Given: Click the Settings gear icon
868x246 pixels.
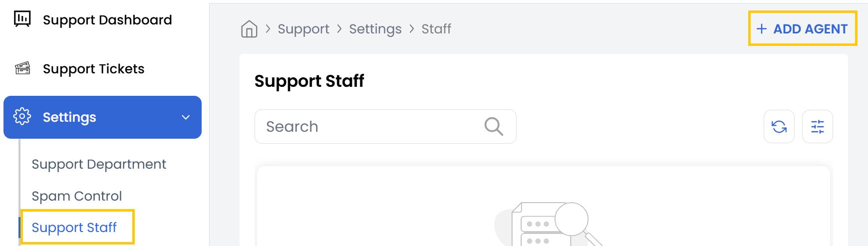Looking at the screenshot, I should (22, 117).
